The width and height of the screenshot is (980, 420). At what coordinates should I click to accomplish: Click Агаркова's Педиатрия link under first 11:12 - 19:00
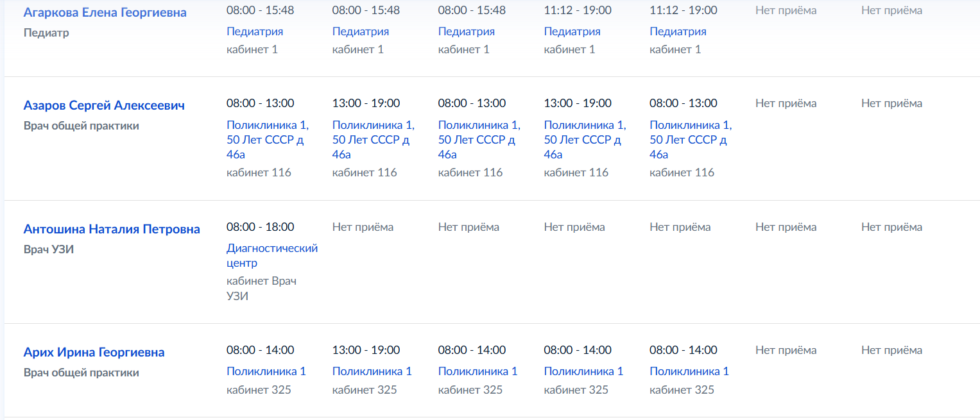pos(572,31)
